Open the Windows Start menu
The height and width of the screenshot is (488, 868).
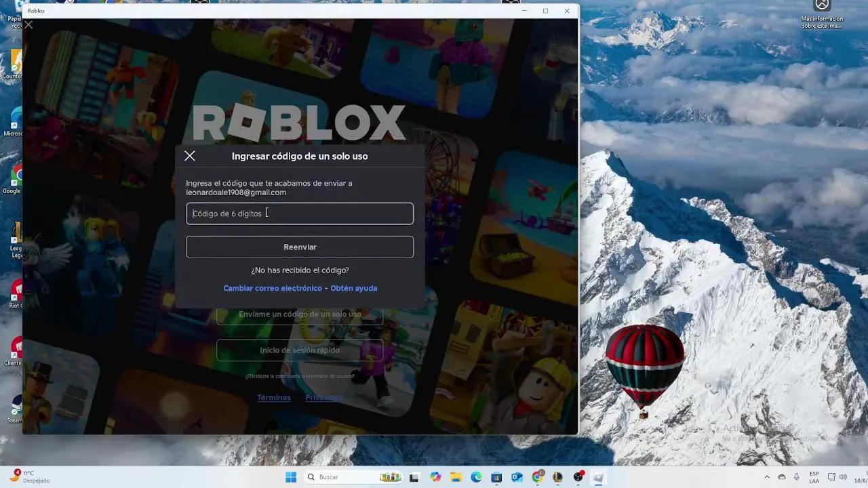coord(291,477)
